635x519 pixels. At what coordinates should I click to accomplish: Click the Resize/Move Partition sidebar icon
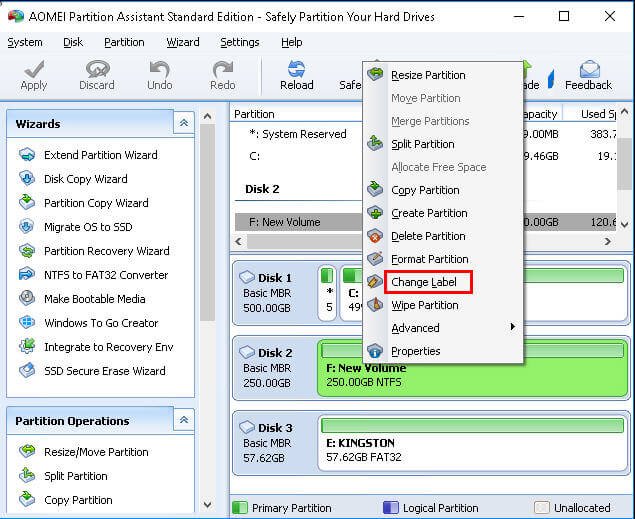(27, 451)
